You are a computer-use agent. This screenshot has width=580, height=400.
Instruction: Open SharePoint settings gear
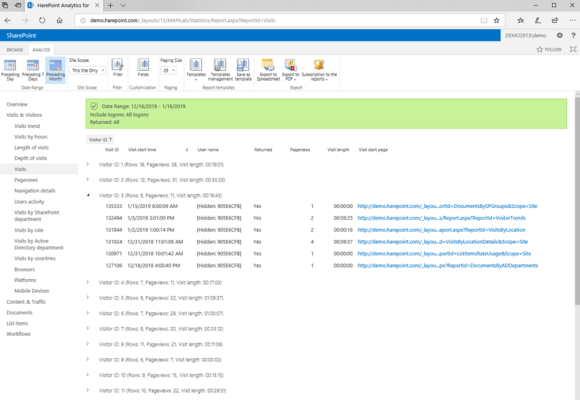(x=560, y=35)
